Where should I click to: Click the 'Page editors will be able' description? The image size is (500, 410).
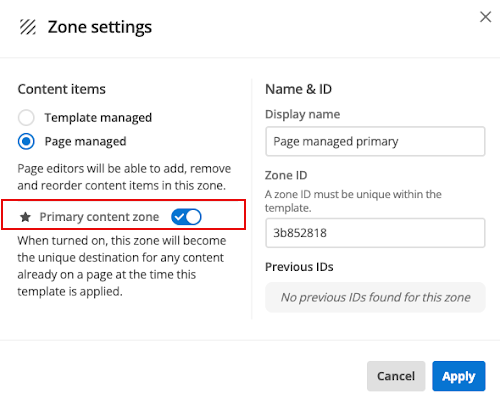[x=124, y=177]
